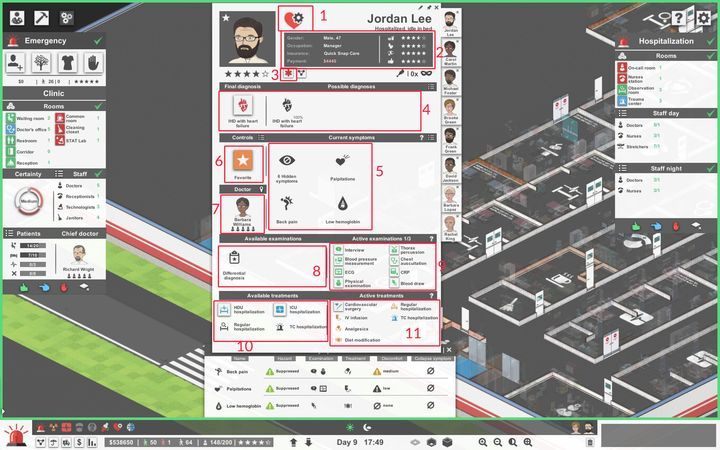Choose Regular hospitalization under Available treatments
Viewport: 720px width, 450px height.
point(224,326)
